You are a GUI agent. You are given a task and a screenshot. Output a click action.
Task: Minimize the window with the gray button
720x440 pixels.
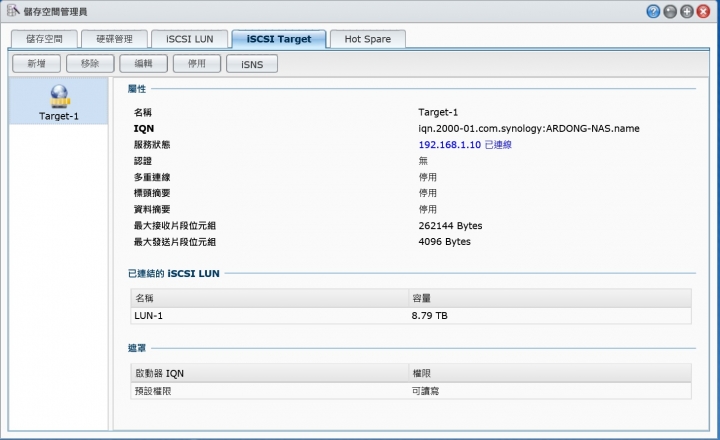point(670,11)
